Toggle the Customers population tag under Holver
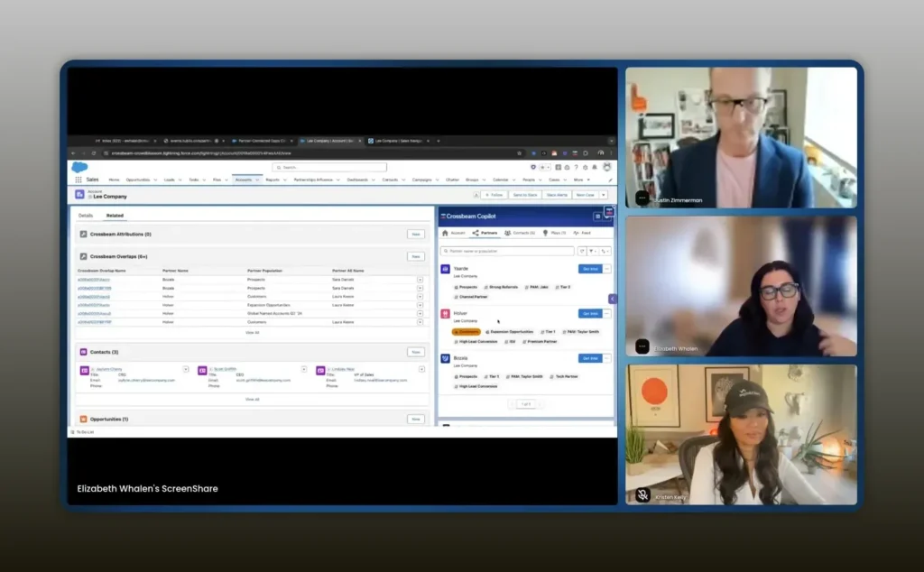924x572 pixels. pos(467,332)
